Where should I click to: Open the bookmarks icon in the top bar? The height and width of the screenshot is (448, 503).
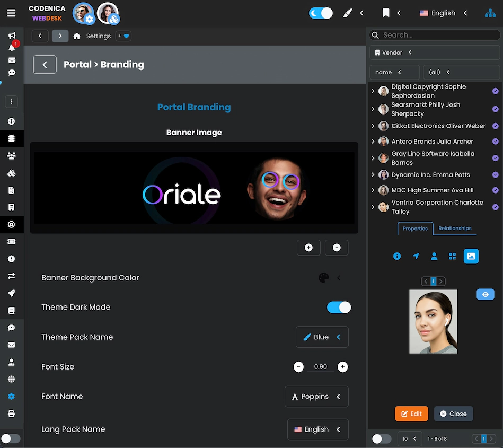[x=386, y=13]
